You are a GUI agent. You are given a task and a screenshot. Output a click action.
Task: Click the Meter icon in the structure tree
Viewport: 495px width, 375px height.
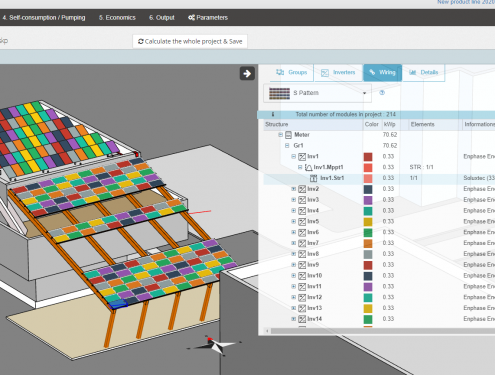coord(288,135)
